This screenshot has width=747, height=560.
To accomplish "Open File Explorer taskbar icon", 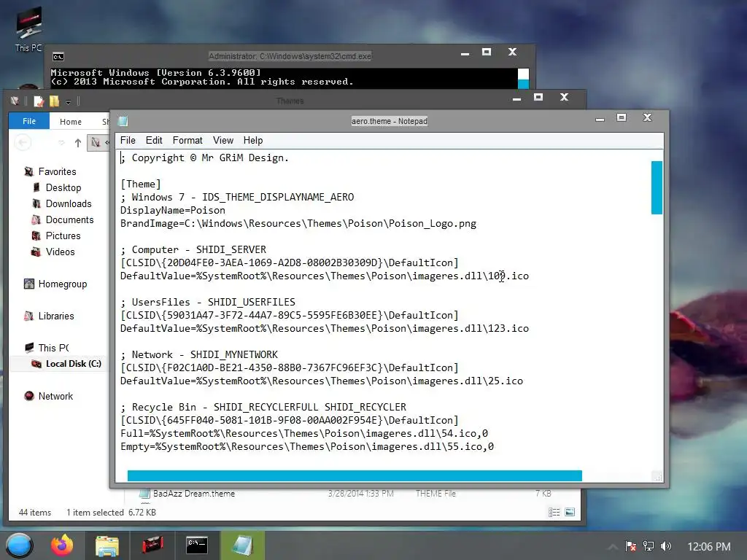I will tap(107, 545).
